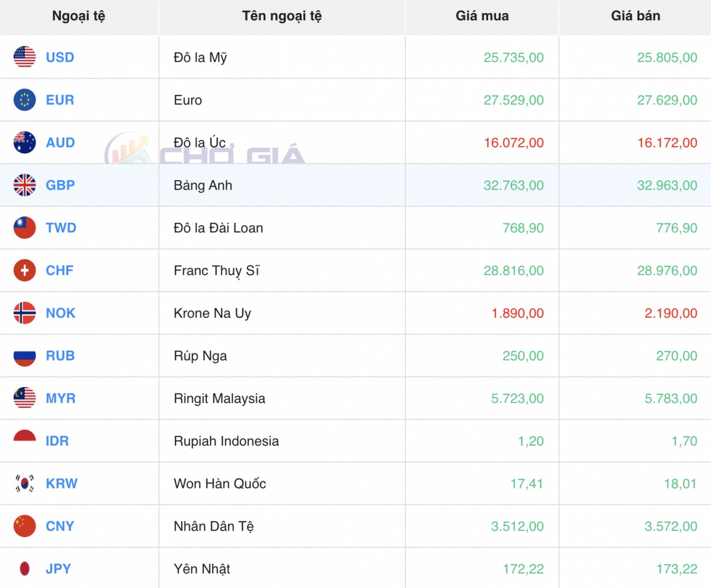Click the USD selling price 25.805,00
Viewport: 711px width, 588px height.
(x=667, y=57)
